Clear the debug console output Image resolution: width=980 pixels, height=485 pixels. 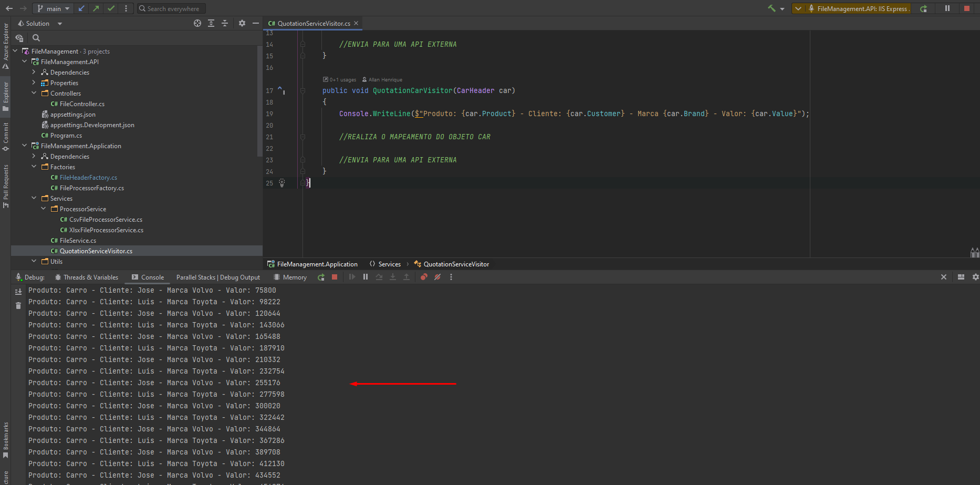coord(18,305)
